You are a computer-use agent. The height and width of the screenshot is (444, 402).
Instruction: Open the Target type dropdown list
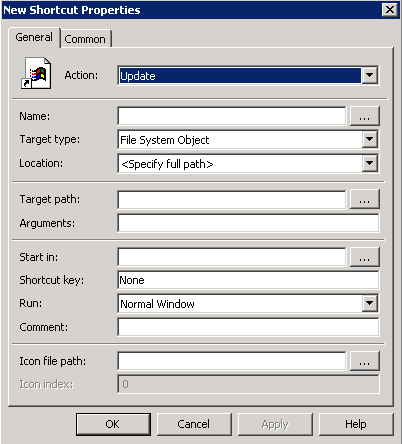[369, 139]
